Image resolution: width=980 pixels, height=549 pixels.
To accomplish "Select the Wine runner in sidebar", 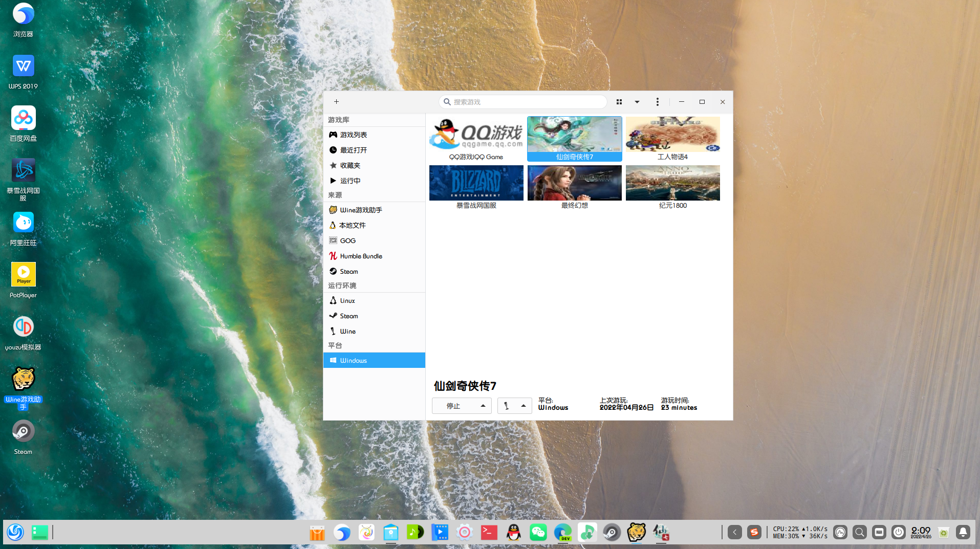I will (347, 331).
